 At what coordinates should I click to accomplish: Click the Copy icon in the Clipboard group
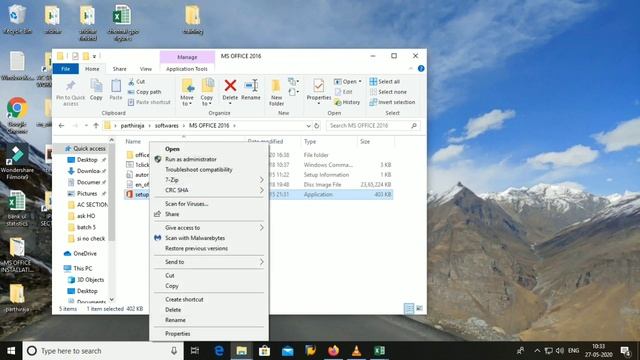96,86
